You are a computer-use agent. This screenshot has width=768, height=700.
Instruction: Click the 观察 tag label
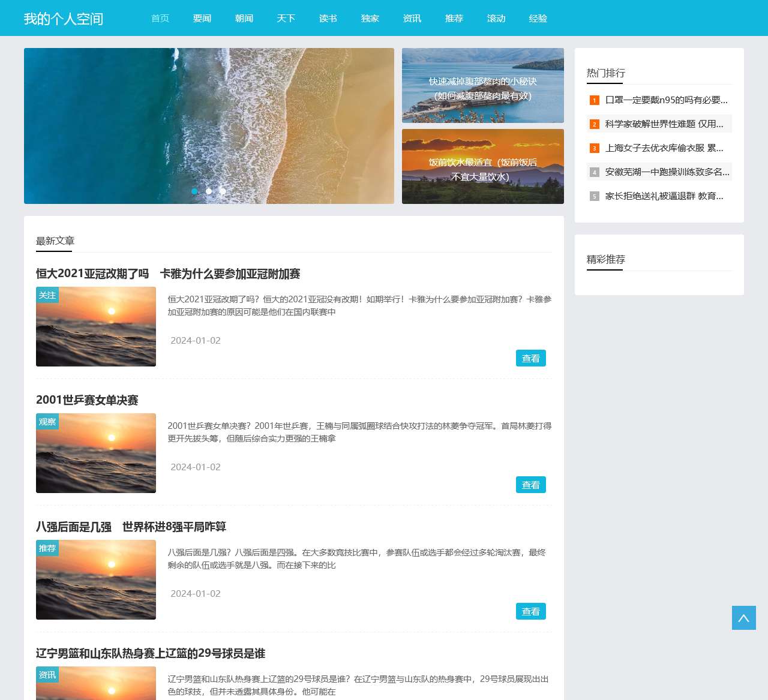pyautogui.click(x=47, y=422)
